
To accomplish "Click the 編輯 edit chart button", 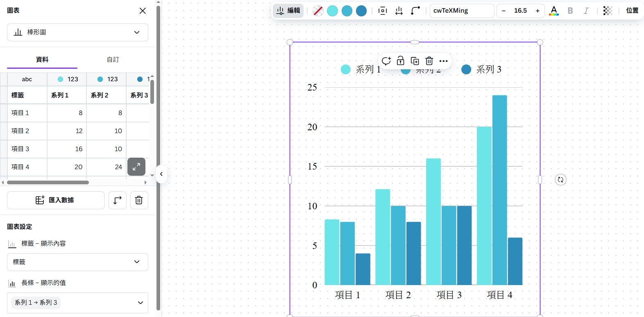I will (x=288, y=11).
